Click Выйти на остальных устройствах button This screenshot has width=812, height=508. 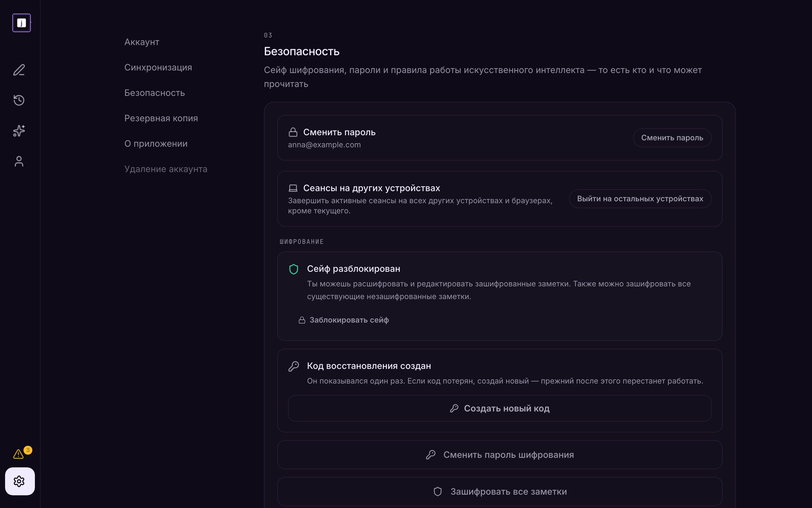640,198
